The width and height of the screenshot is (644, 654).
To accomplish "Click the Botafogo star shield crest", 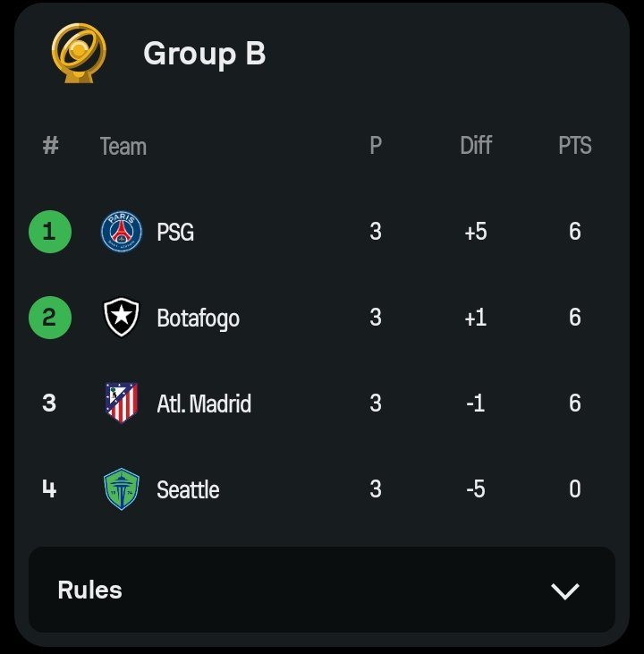I will pos(121,317).
